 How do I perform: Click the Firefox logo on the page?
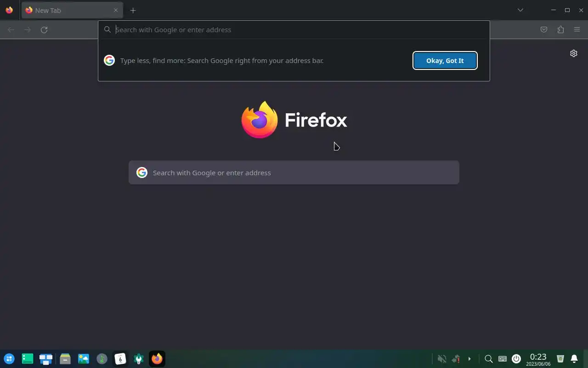point(294,120)
